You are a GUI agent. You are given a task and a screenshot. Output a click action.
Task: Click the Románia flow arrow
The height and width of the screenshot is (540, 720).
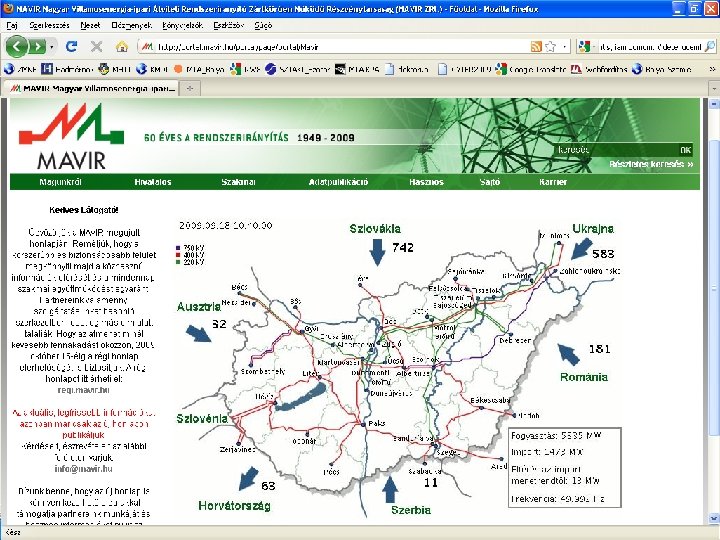point(568,354)
